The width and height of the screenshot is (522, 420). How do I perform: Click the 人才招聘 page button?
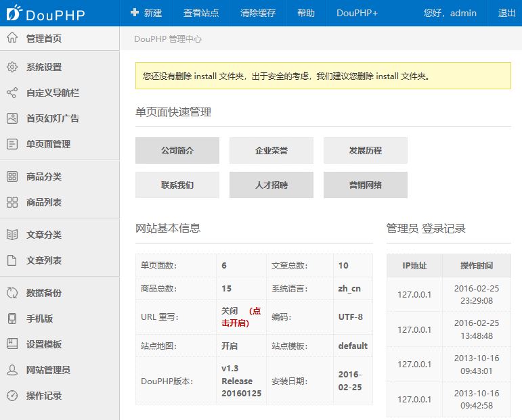[x=271, y=185]
